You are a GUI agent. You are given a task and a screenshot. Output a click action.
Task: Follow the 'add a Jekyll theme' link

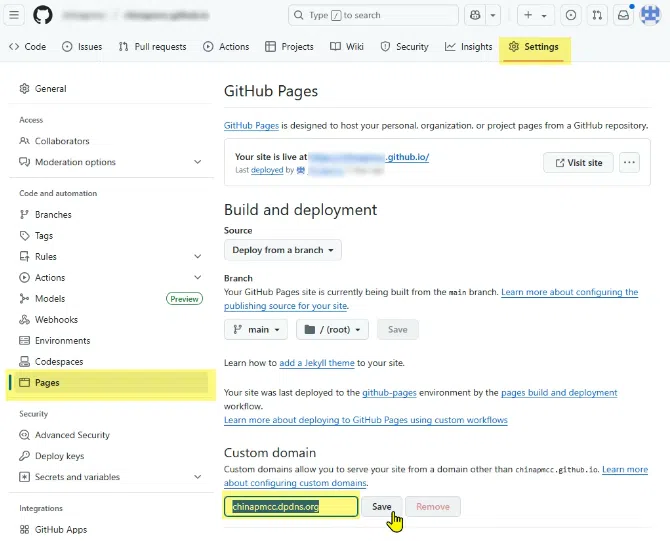pos(317,363)
